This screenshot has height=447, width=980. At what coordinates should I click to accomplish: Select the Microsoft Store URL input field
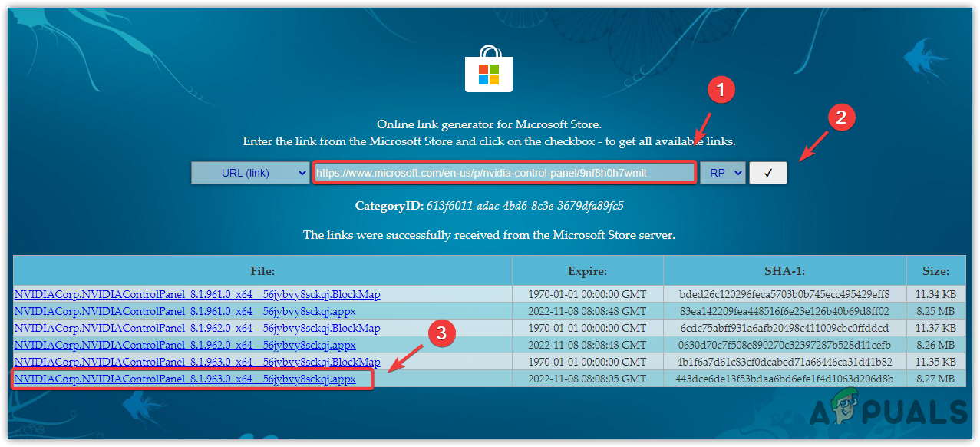point(504,172)
